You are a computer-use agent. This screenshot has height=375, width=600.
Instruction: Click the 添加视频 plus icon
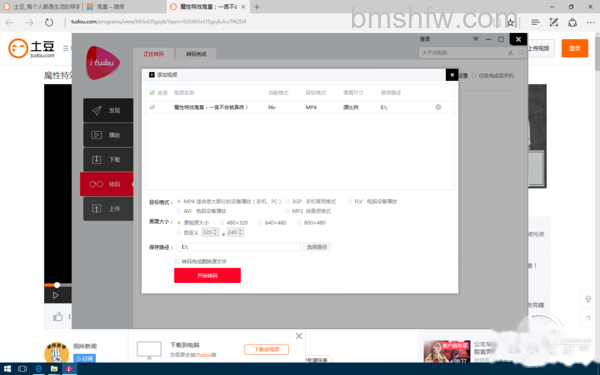(152, 75)
